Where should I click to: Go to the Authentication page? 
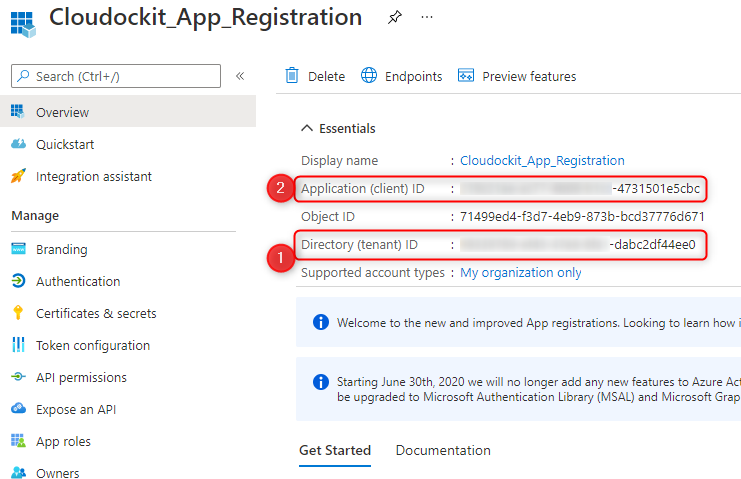click(78, 281)
